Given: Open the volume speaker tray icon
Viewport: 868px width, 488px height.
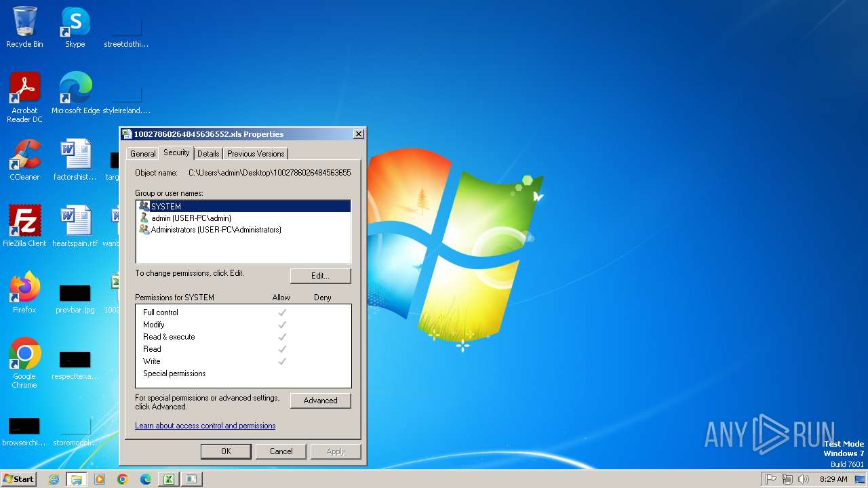Looking at the screenshot, I should coord(804,479).
